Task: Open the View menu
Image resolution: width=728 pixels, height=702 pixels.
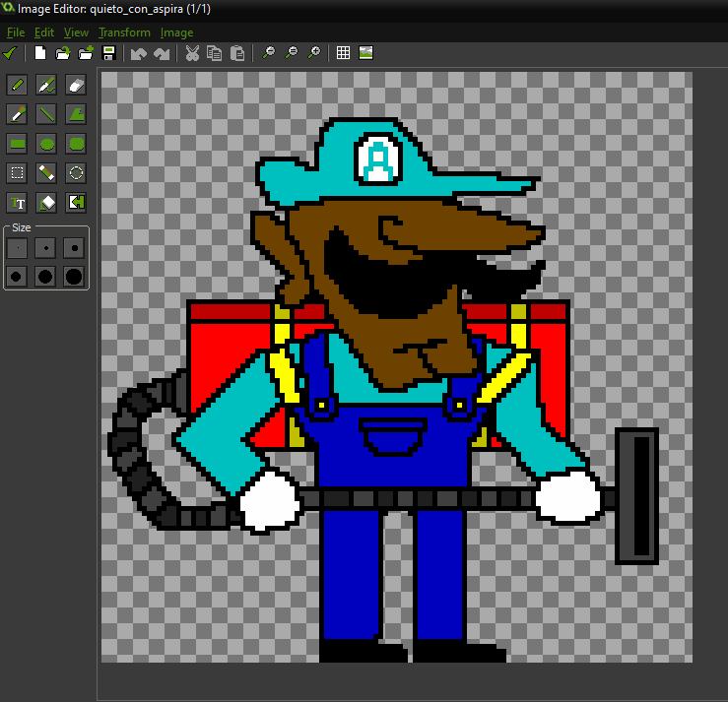Action: 76,32
